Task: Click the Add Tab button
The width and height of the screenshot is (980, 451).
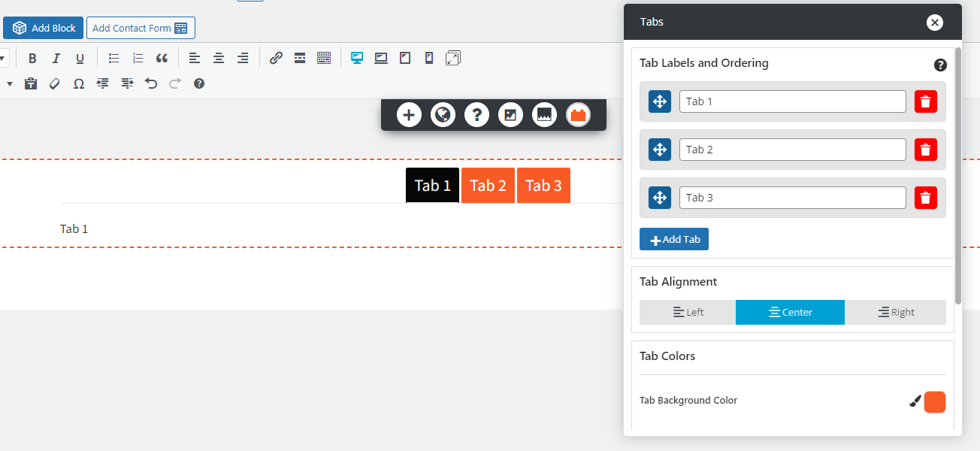Action: point(674,239)
